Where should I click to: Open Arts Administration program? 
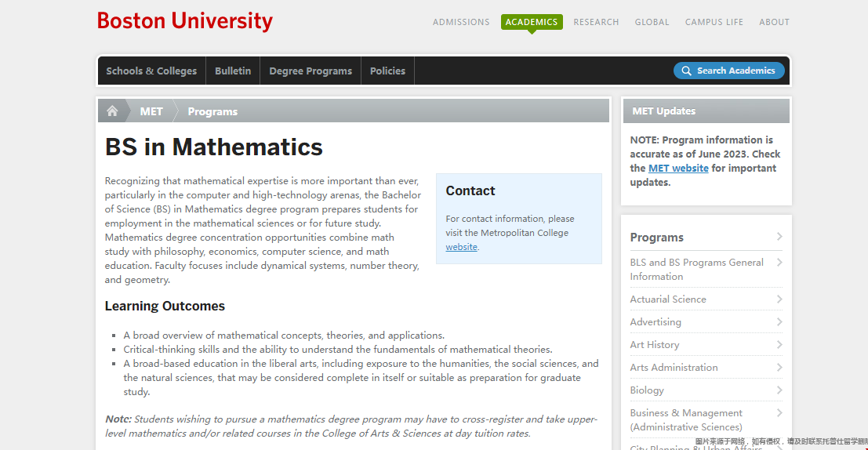tap(674, 367)
